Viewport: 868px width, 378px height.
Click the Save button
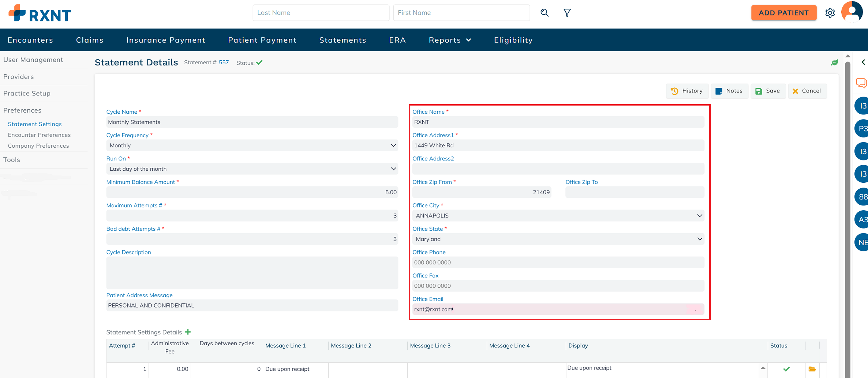tap(768, 91)
